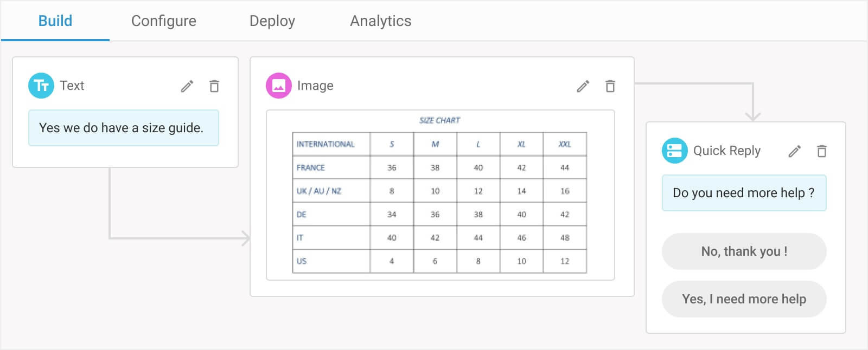Click the 'SIZE CHART' heading in the image
This screenshot has width=868, height=350.
[439, 120]
